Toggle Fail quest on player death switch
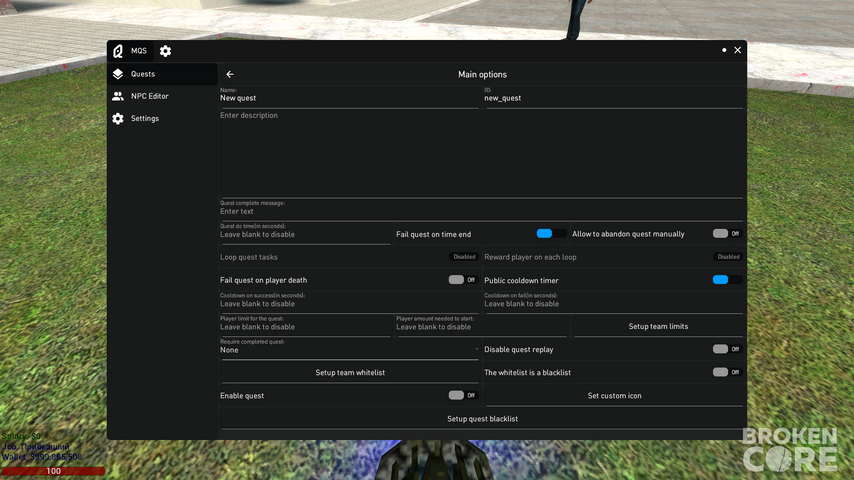 point(463,280)
